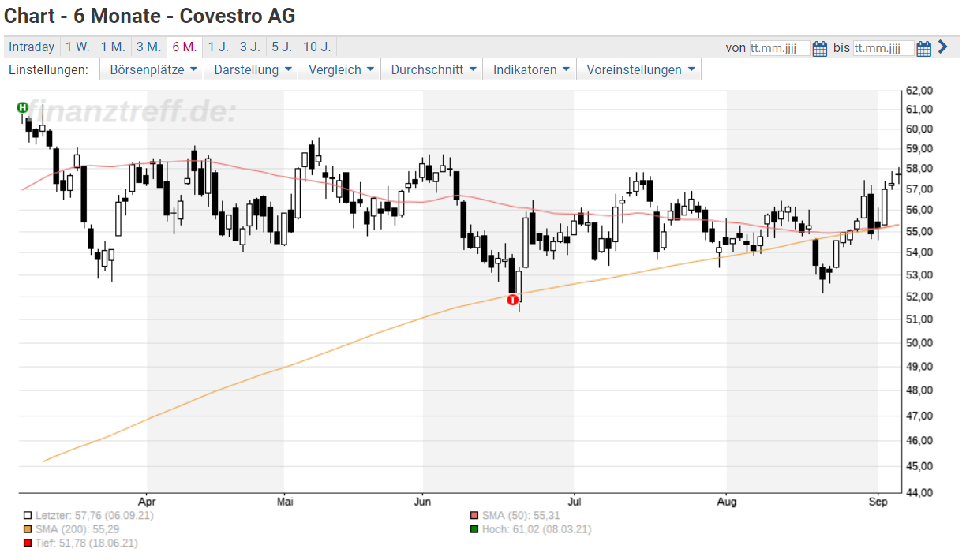The height and width of the screenshot is (560, 966).
Task: Click the 62,00 price axis label
Action: (x=919, y=89)
